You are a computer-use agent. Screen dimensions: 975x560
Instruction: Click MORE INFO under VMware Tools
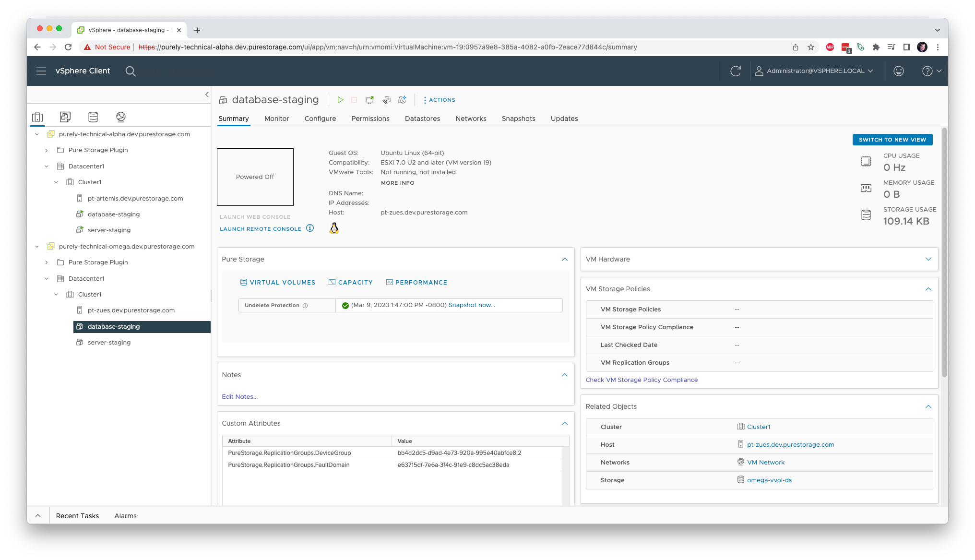(398, 183)
